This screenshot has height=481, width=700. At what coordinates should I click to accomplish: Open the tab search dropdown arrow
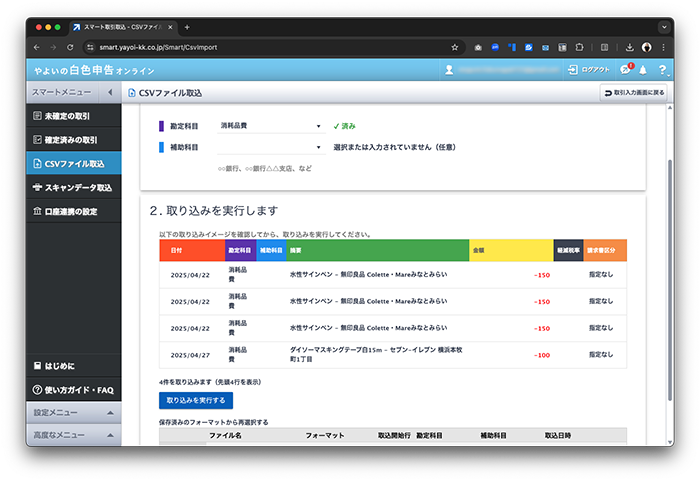pos(664,27)
